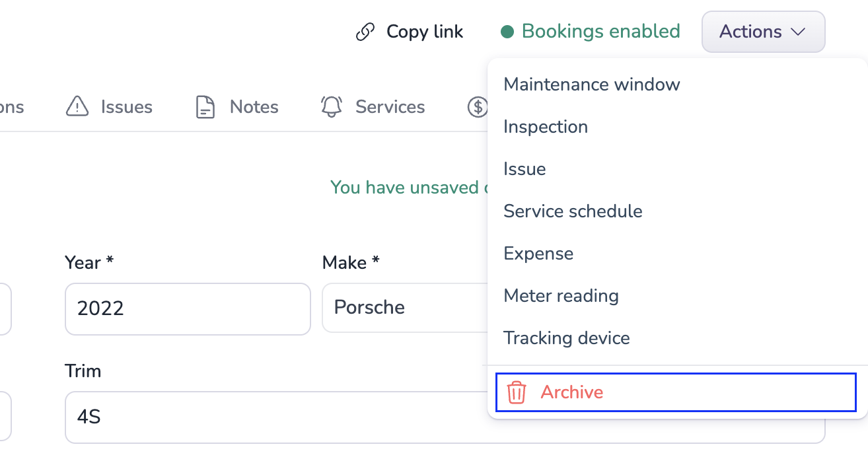Image resolution: width=868 pixels, height=465 pixels.
Task: Select Maintenance window from Actions menu
Action: 591,85
